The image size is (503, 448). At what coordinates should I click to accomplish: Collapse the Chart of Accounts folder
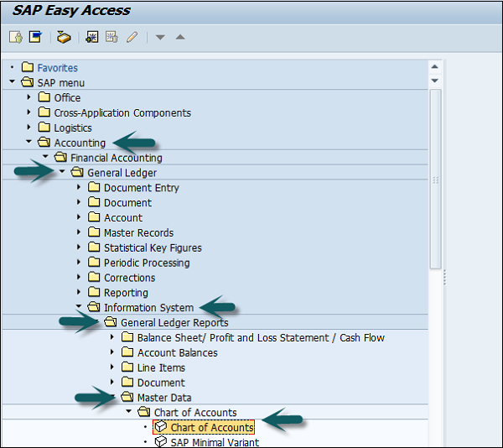(x=129, y=411)
